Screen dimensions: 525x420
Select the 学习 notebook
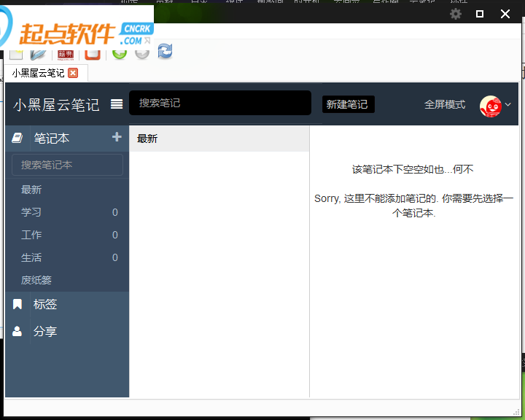(67, 212)
